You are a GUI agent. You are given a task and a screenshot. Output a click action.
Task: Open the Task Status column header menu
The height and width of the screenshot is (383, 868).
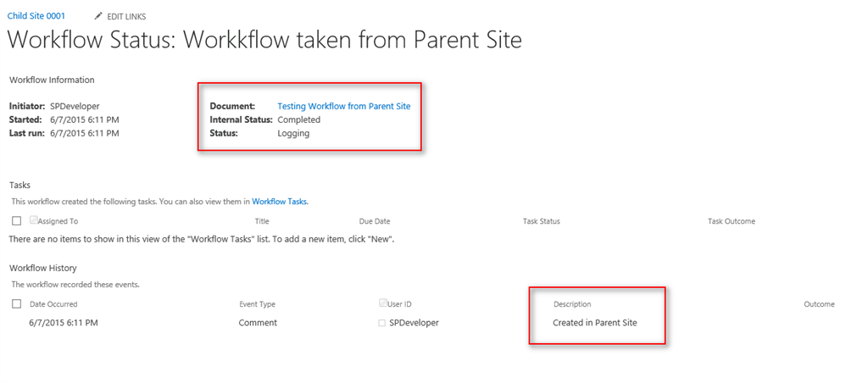pos(541,221)
